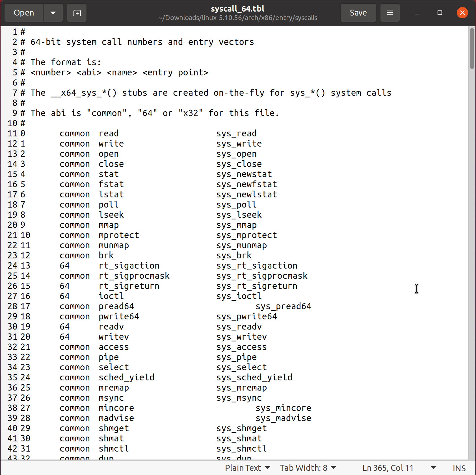Open the hamburger menu
The width and height of the screenshot is (476, 475).
(x=390, y=13)
